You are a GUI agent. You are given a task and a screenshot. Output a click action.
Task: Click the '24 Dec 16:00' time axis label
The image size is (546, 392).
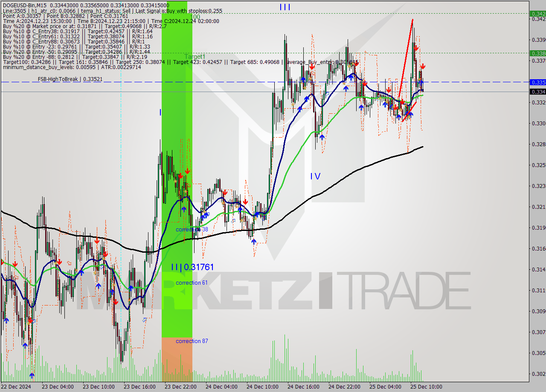click(304, 387)
